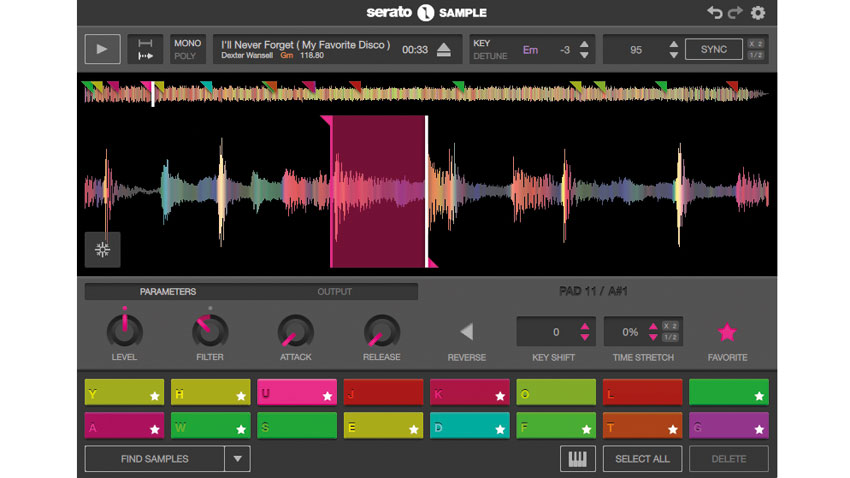This screenshot has width=850, height=478.
Task: Click the redo arrow icon
Action: coord(735,12)
